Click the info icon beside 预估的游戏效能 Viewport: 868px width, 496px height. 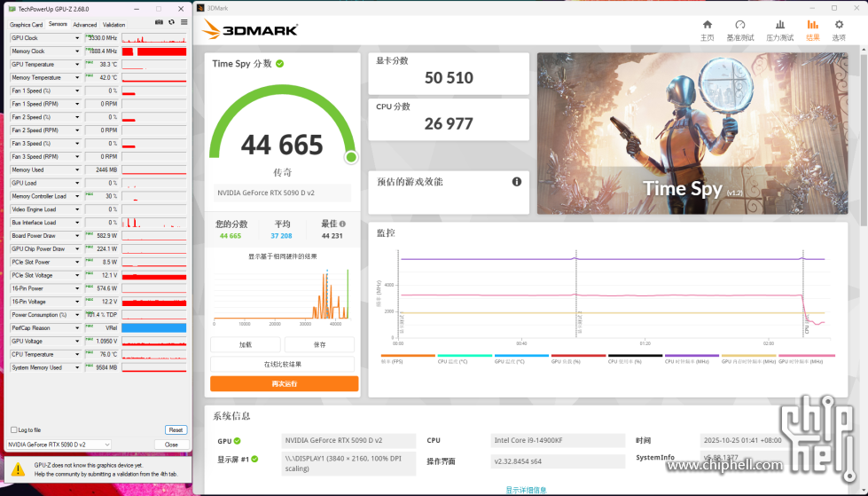click(517, 182)
